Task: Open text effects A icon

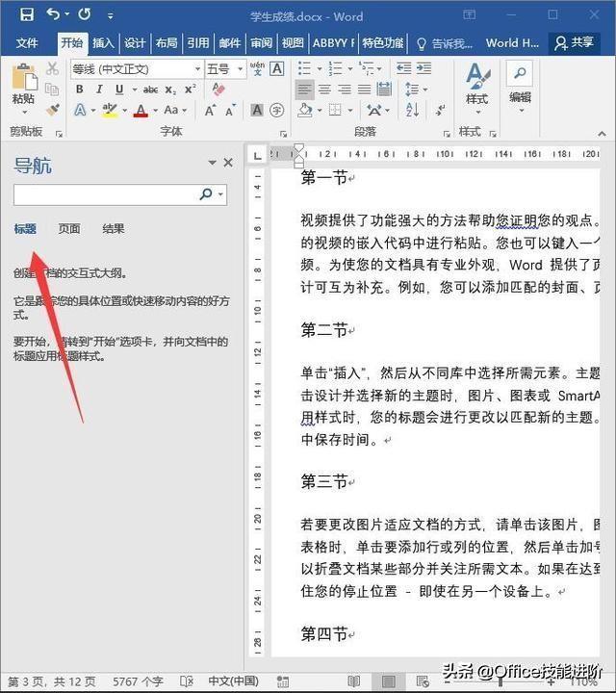Action: tap(81, 110)
